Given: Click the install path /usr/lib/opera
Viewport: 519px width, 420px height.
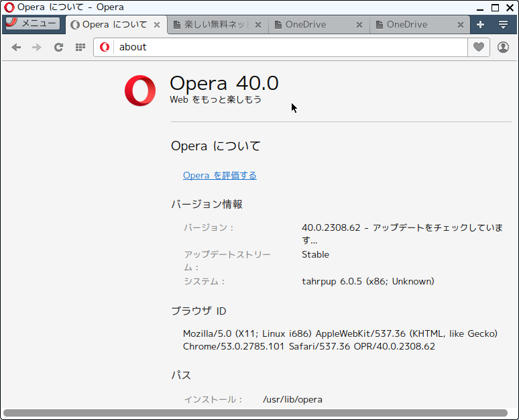Looking at the screenshot, I should click(292, 399).
